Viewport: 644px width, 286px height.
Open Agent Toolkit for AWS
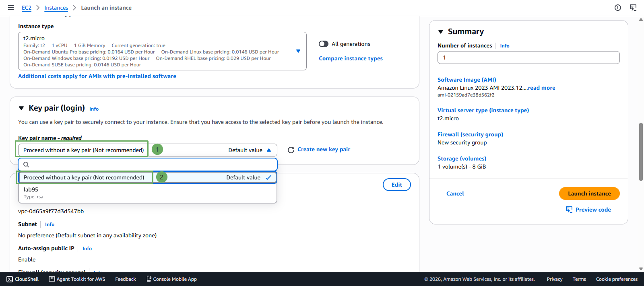pyautogui.click(x=77, y=279)
